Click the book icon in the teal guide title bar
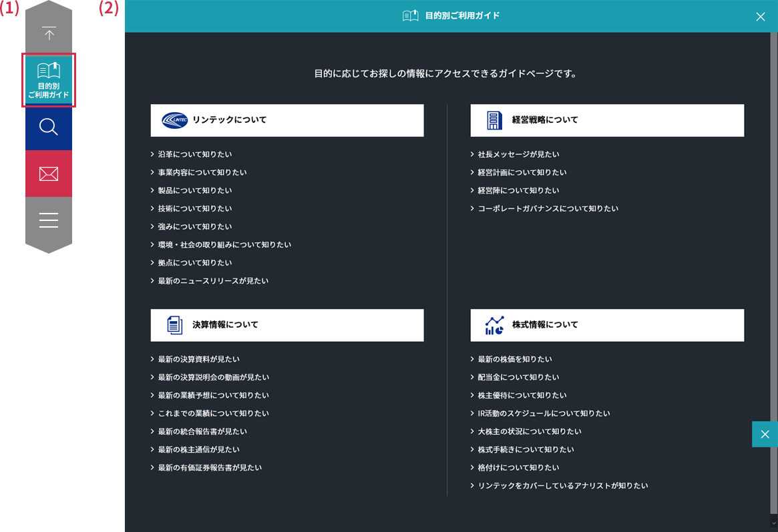The image size is (778, 532). 409,15
